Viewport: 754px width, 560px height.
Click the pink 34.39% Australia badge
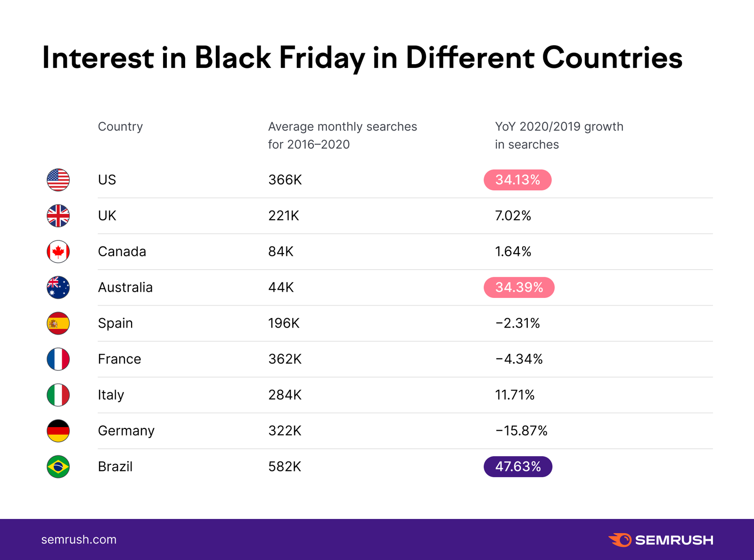[519, 287]
